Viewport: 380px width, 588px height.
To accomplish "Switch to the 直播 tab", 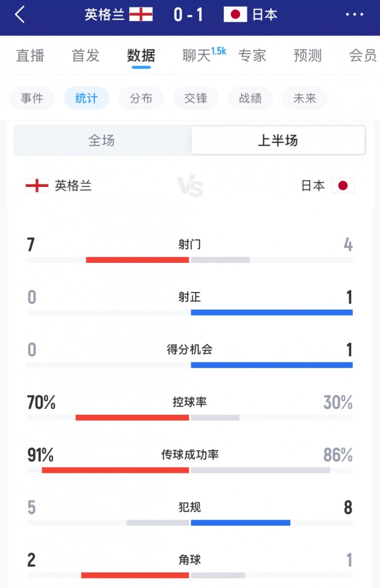I will pos(30,55).
